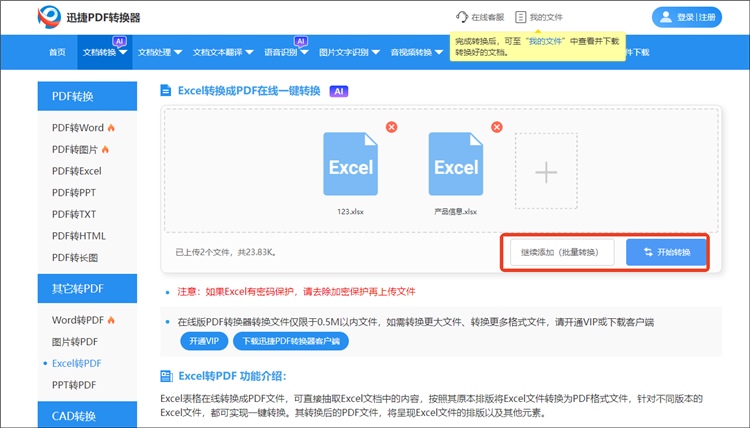Click the 迅捷PDF转换器 logo icon
750x428 pixels.
coord(49,17)
